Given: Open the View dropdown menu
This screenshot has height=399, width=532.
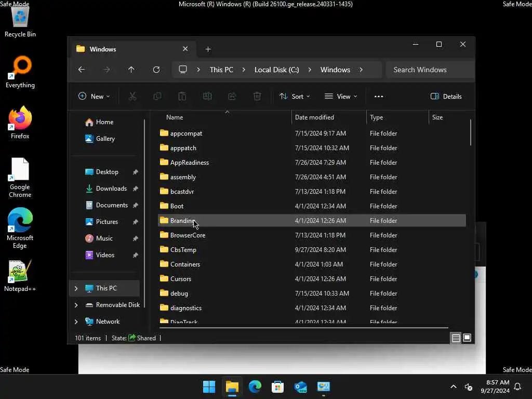Looking at the screenshot, I should (341, 96).
